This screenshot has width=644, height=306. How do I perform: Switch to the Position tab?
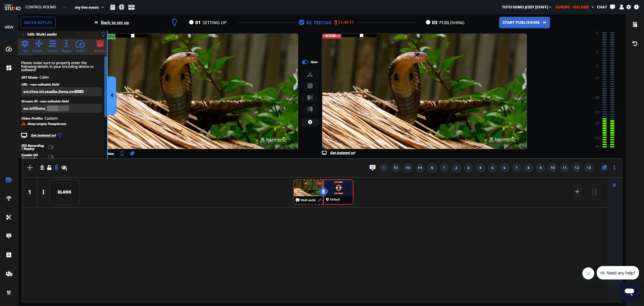pyautogui.click(x=39, y=46)
